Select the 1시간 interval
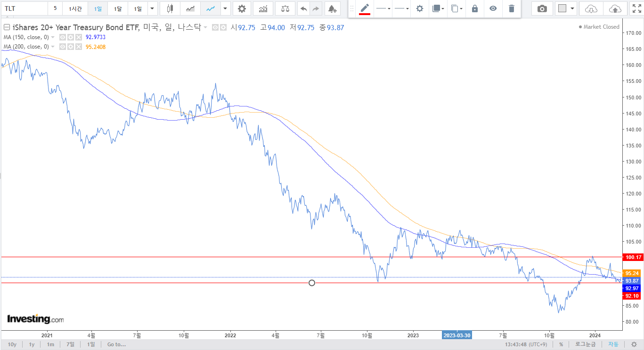Image resolution: width=644 pixels, height=350 pixels. click(x=75, y=8)
